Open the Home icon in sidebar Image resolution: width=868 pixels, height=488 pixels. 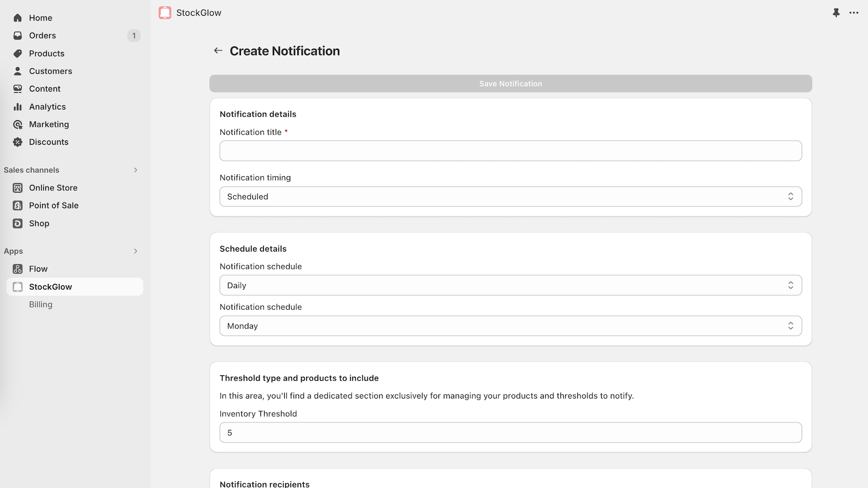point(18,17)
